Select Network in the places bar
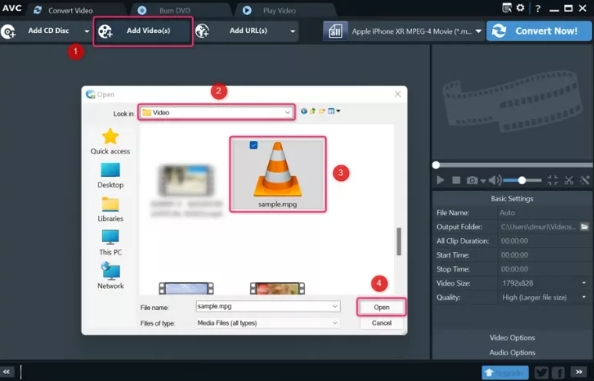 point(110,276)
